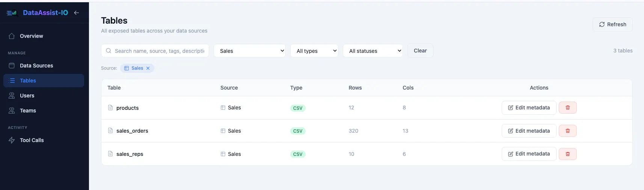Open Overview in the sidebar
644x190 pixels.
44,36
